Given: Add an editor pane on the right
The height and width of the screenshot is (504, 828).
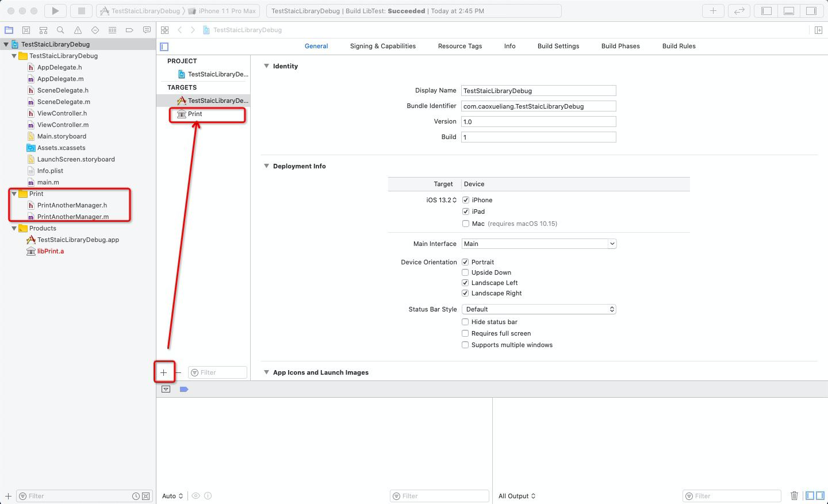Looking at the screenshot, I should (x=818, y=30).
